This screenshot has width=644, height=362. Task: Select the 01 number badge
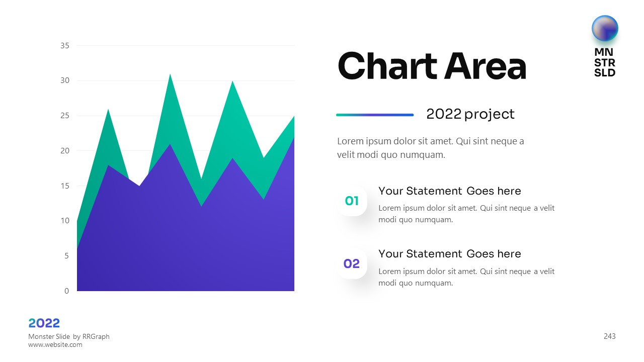coord(352,201)
